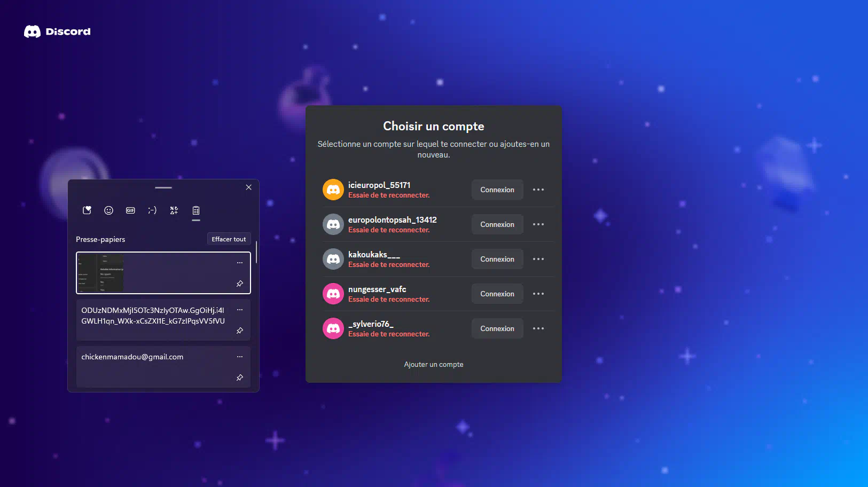Paste the ODUzNDMx token clipboard entry
The width and height of the screenshot is (868, 487).
tap(163, 320)
